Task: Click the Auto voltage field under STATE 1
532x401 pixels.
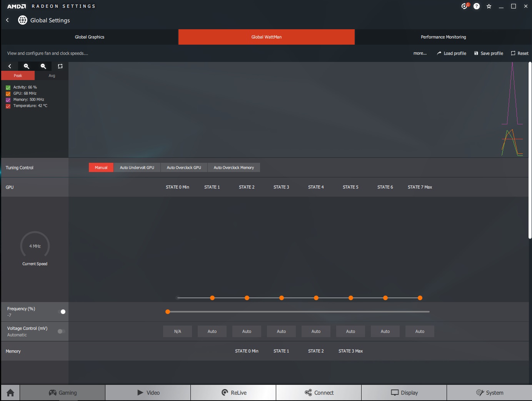Action: click(x=212, y=331)
